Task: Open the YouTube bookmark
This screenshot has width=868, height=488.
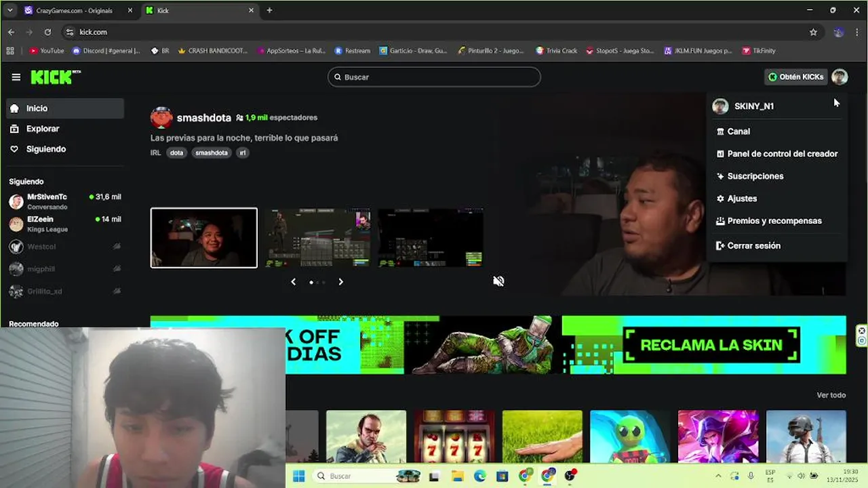Action: point(46,51)
